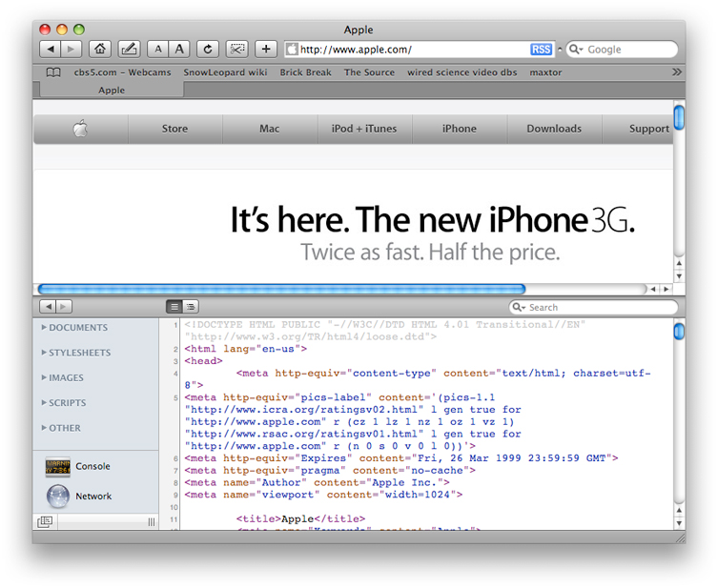Image resolution: width=718 pixels, height=588 pixels.
Task: Click page scroll up arrow
Action: pos(679,263)
